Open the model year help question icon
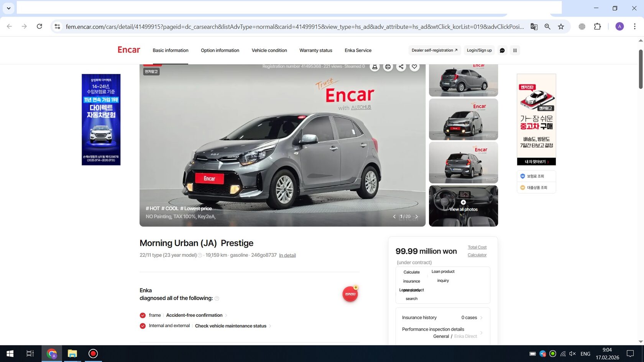This screenshot has height=362, width=644. pos(200,256)
